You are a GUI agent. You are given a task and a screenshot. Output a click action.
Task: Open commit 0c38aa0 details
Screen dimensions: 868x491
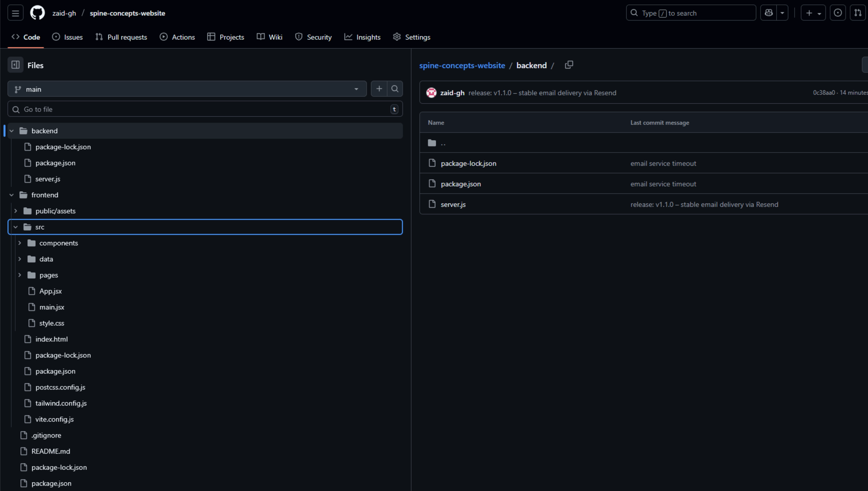pyautogui.click(x=824, y=92)
